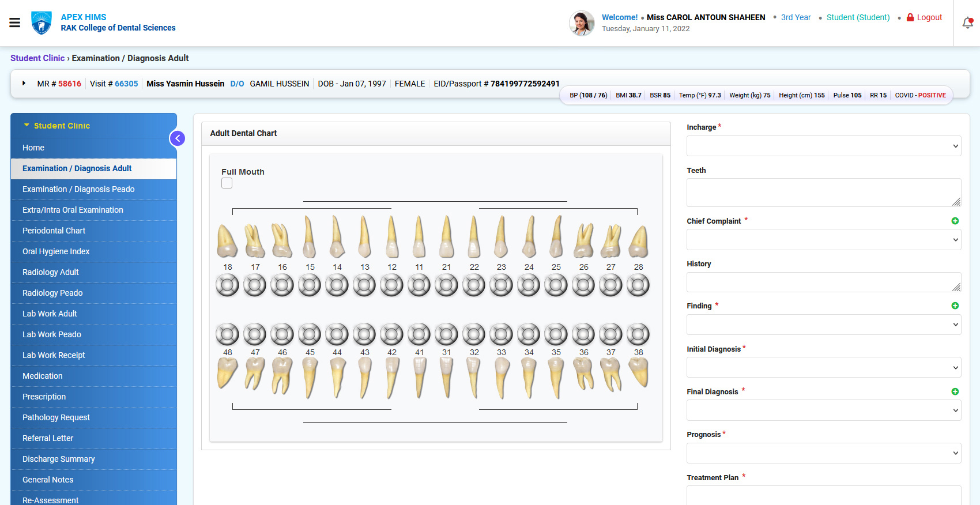Open Discharge Summary menu item

93,459
